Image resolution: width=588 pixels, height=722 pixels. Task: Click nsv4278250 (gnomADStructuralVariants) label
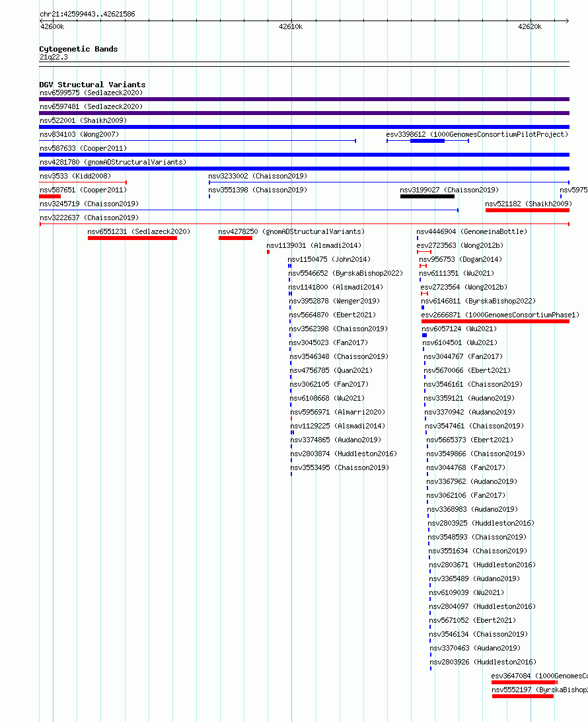click(x=292, y=231)
